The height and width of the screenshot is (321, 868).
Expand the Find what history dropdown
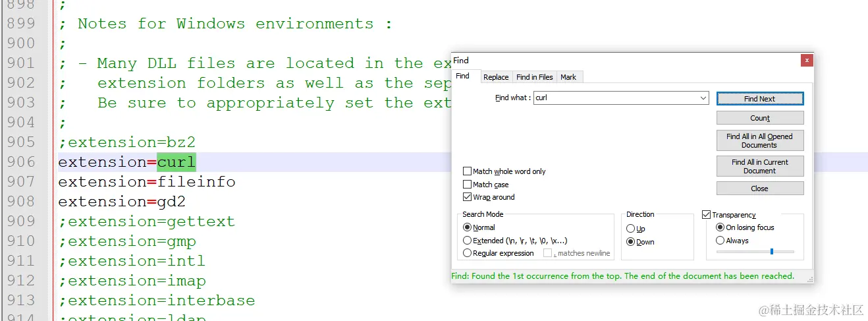[704, 98]
